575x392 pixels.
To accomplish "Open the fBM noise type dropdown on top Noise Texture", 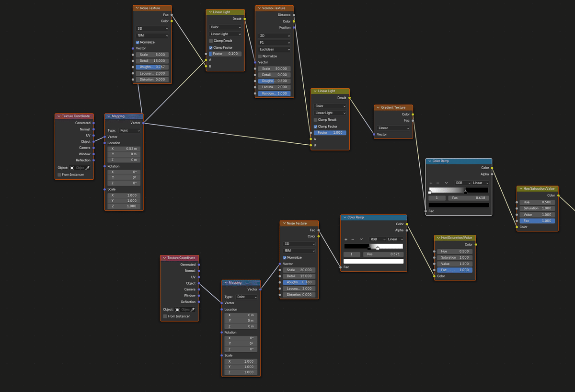I will (x=152, y=35).
